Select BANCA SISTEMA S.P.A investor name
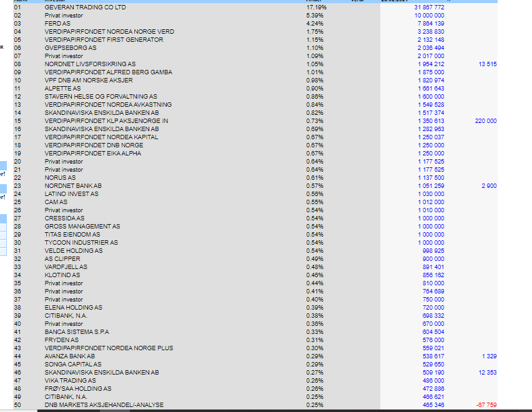This screenshot has width=532, height=412. click(77, 333)
